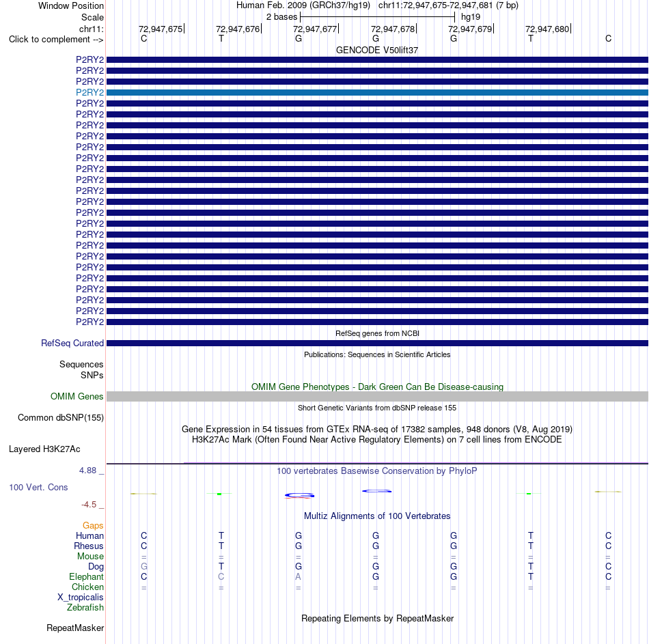Click base G under 72,947,678 in sequence row

tap(376, 38)
